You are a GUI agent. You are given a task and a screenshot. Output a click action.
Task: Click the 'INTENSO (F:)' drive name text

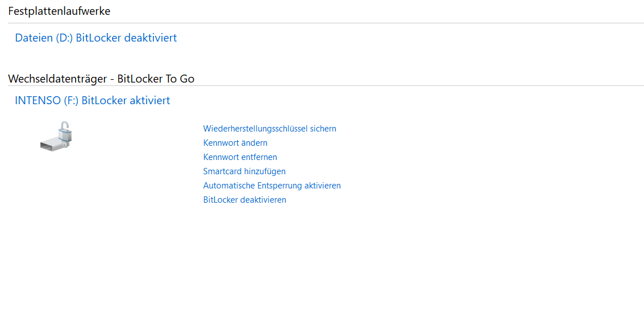tap(47, 101)
